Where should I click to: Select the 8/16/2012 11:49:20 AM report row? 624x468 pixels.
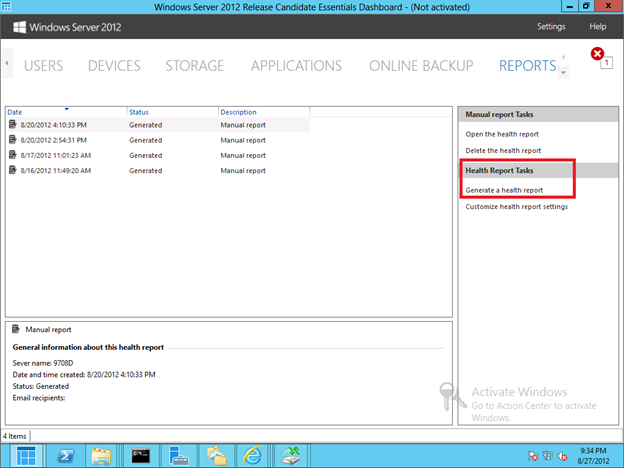click(158, 170)
